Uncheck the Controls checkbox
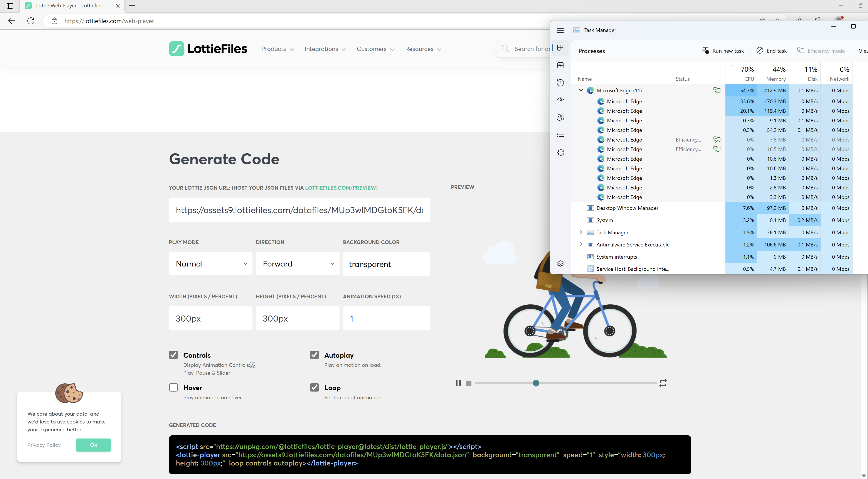This screenshot has height=479, width=868. (173, 355)
